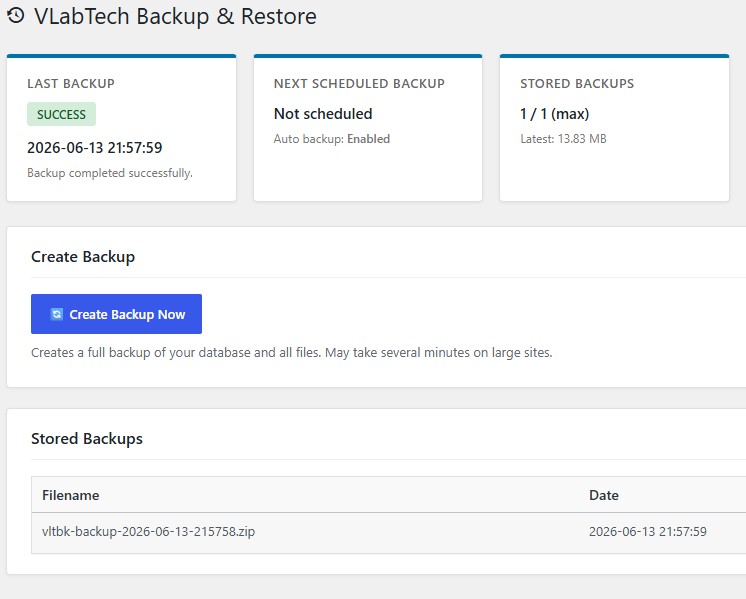Click the full backup description text
The width and height of the screenshot is (746, 599).
292,353
